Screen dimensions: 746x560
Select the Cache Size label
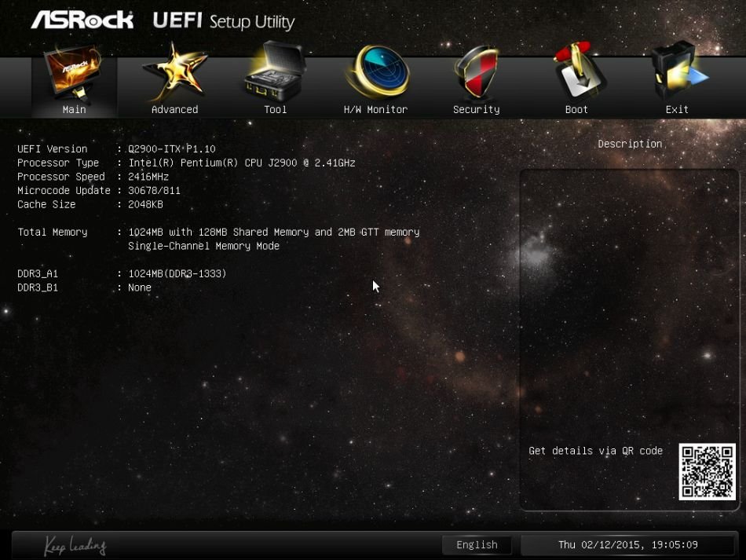[x=46, y=204]
